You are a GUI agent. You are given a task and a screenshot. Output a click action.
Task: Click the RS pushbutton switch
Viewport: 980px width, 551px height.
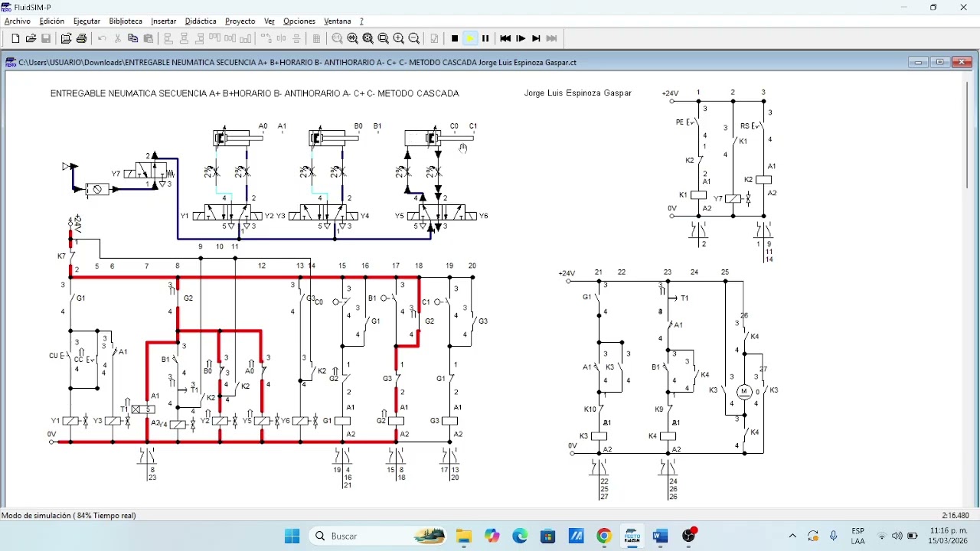(758, 126)
